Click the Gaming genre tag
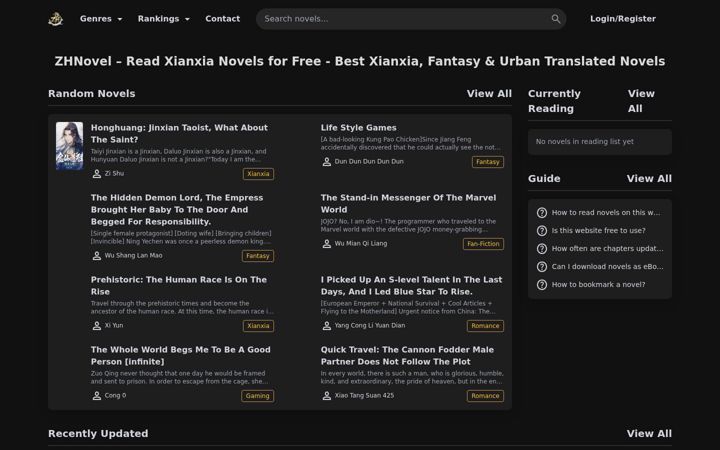This screenshot has width=720, height=450. pyautogui.click(x=258, y=396)
